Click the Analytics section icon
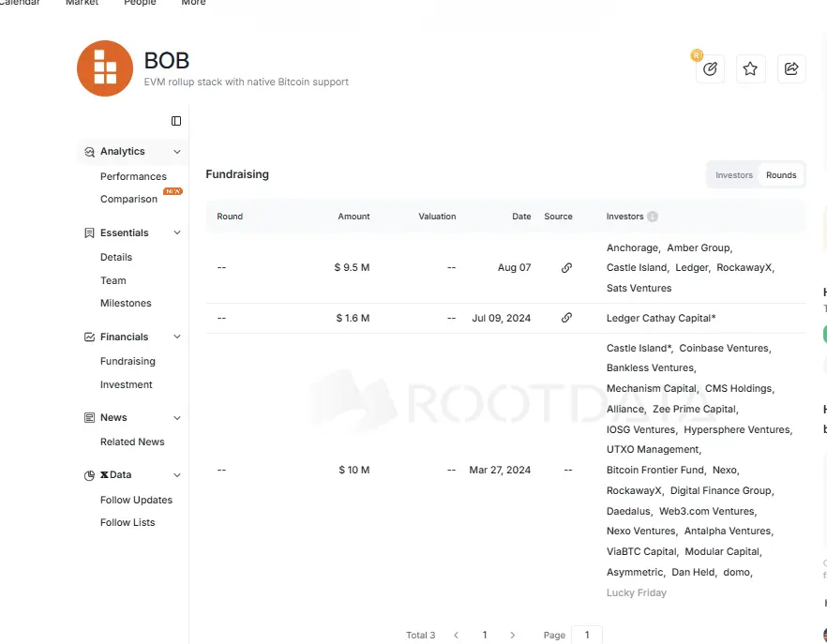This screenshot has height=644, width=827. click(90, 152)
